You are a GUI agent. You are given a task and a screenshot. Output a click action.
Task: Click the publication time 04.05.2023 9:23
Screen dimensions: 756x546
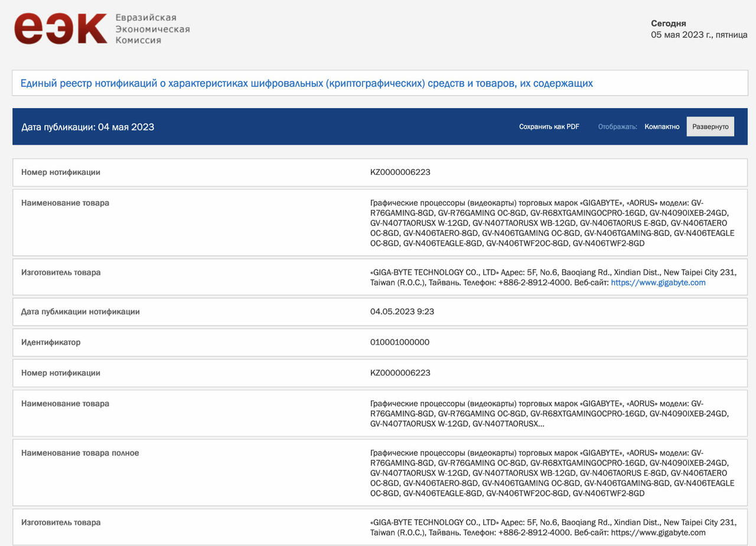(402, 311)
